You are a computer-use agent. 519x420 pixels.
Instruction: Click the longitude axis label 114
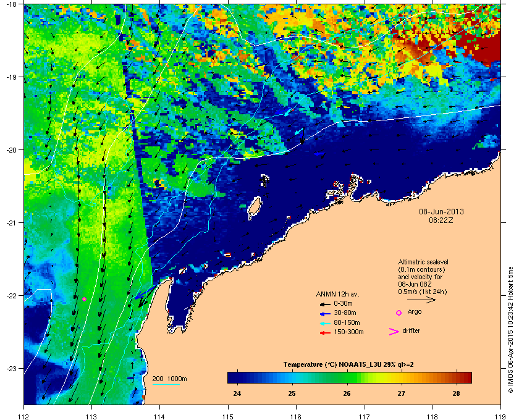[160, 416]
